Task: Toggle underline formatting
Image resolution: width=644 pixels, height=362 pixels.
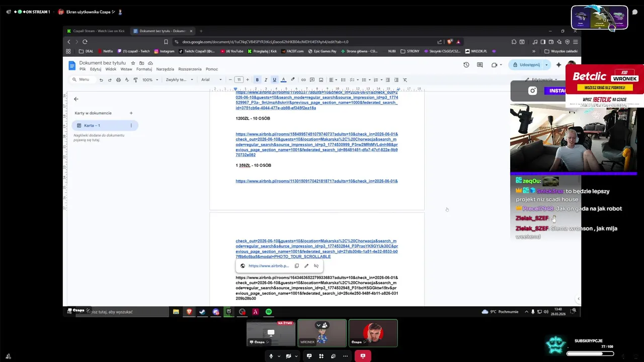Action: pos(274,80)
